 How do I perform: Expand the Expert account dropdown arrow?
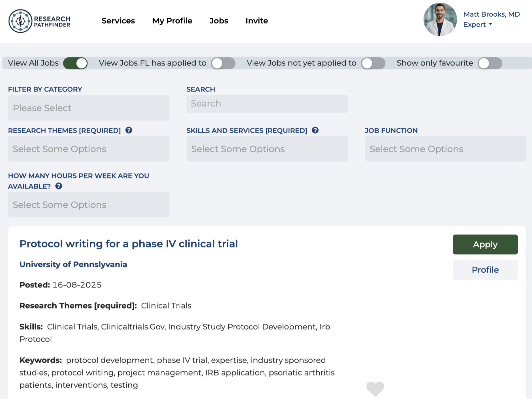(x=491, y=24)
